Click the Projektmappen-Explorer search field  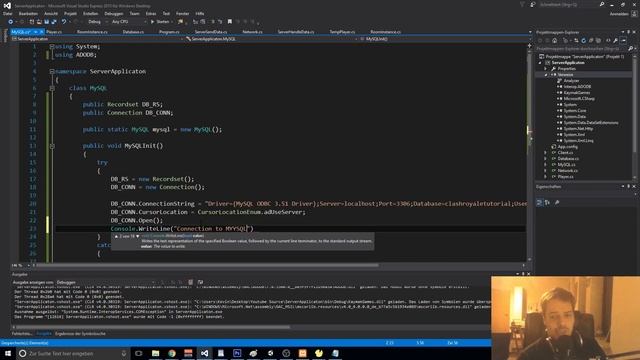pos(584,49)
